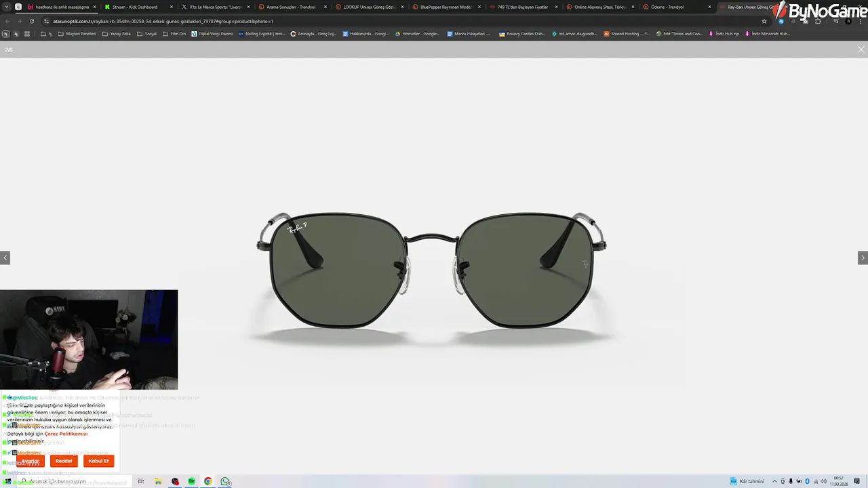View site information icon in address bar
The image size is (868, 488).
46,21
